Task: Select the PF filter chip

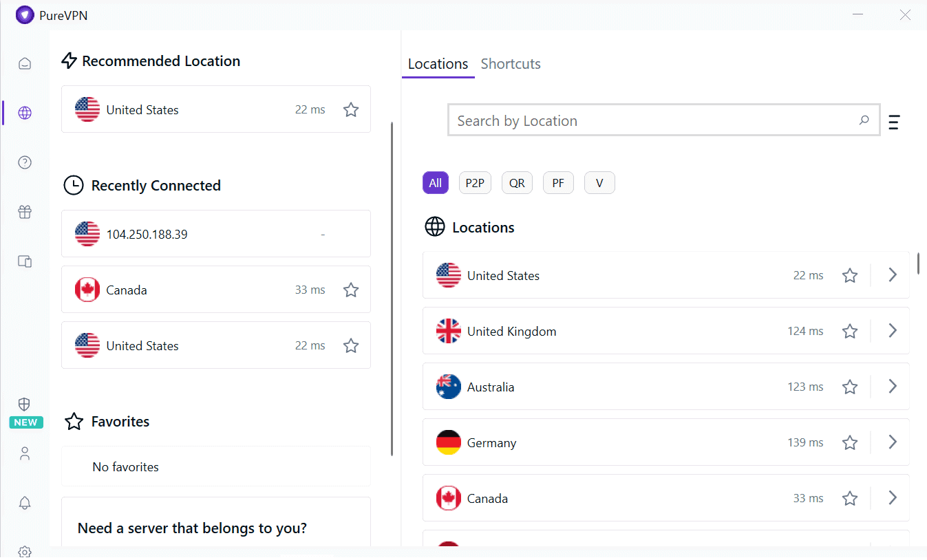Action: pyautogui.click(x=558, y=183)
